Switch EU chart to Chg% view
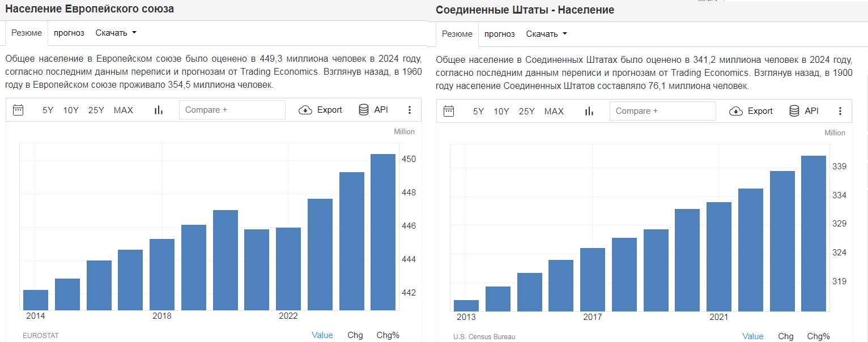The width and height of the screenshot is (868, 342). 388,335
